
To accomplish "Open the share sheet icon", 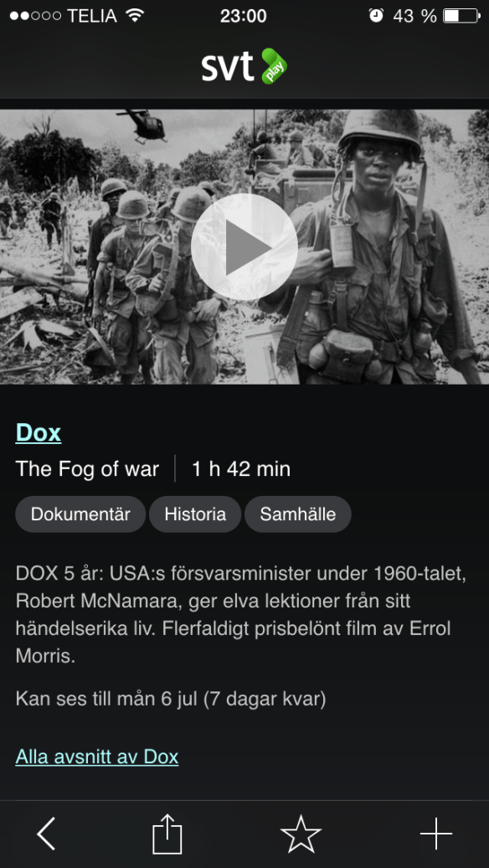I will [167, 833].
